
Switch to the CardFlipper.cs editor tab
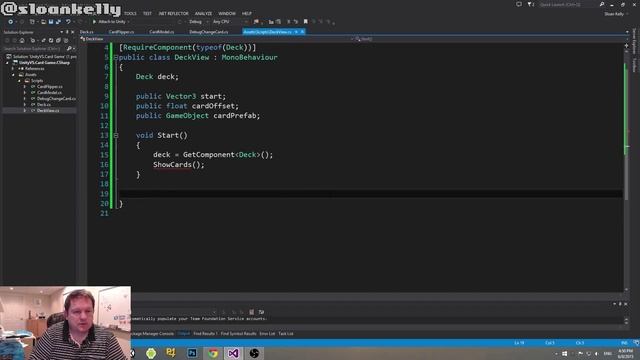(x=121, y=32)
